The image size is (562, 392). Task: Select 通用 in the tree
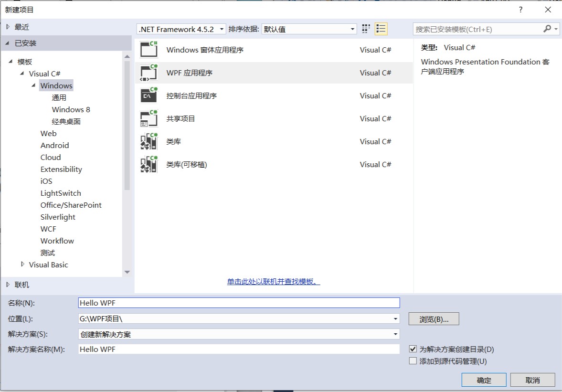(59, 97)
